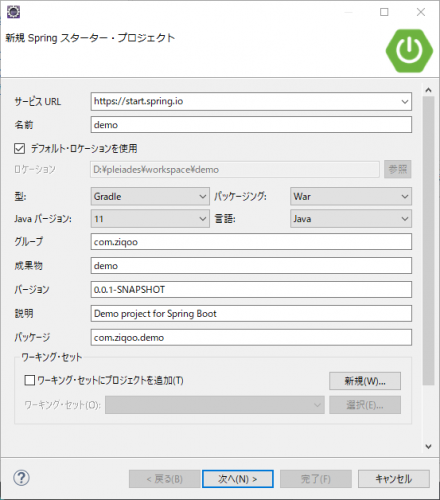This screenshot has height=500, width=440.
Task: Click the 参照 browse button
Action: pyautogui.click(x=398, y=169)
